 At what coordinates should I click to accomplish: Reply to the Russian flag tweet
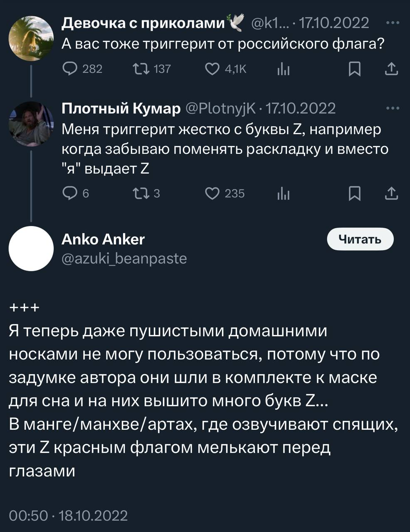point(69,69)
